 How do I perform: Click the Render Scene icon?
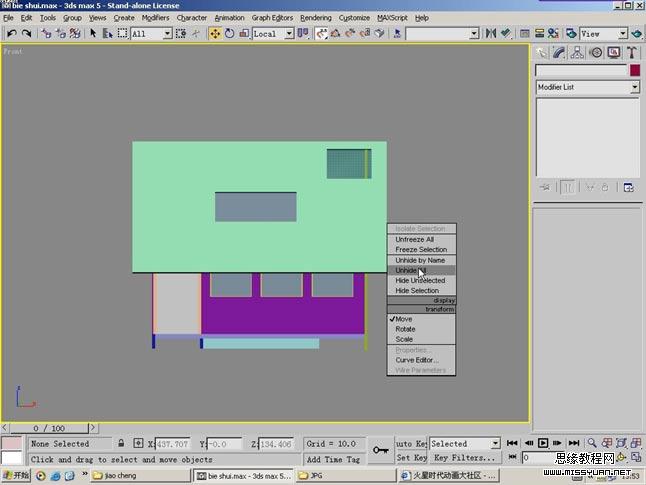click(x=571, y=33)
